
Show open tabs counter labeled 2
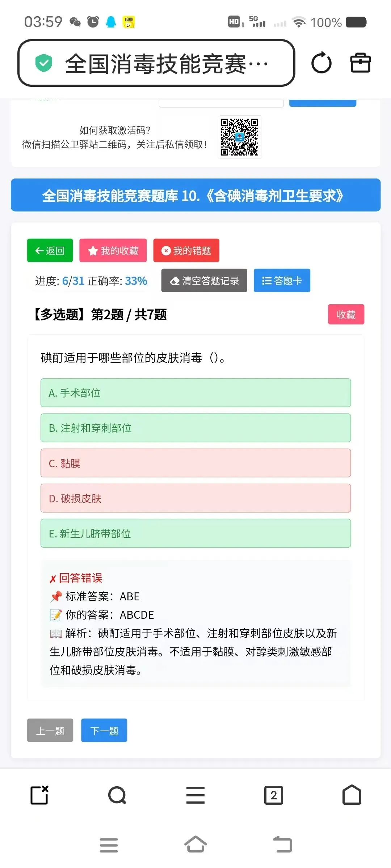point(274,795)
